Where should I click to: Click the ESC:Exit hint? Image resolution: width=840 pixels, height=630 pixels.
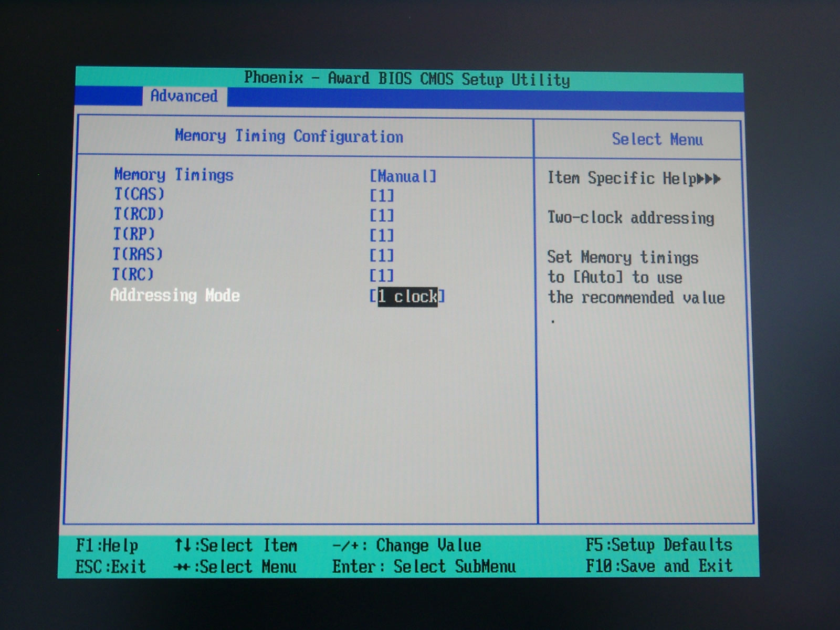110,566
